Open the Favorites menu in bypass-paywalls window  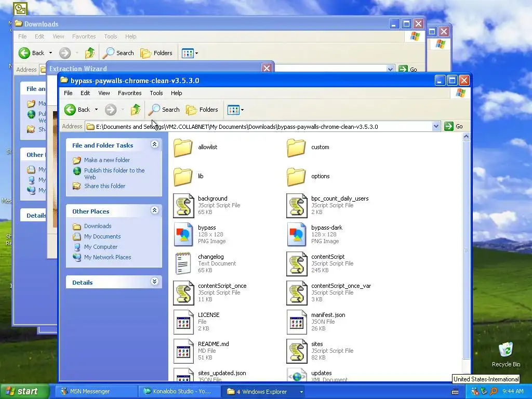129,93
